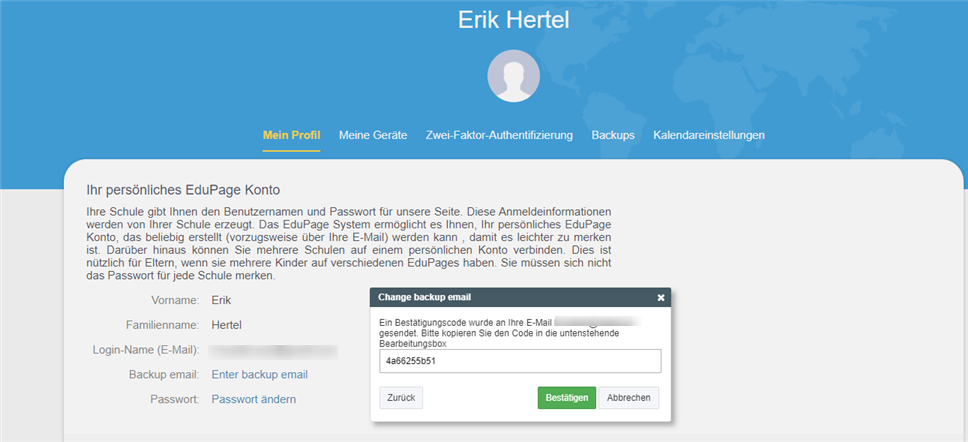
Task: Click the Passwort label
Action: click(175, 399)
